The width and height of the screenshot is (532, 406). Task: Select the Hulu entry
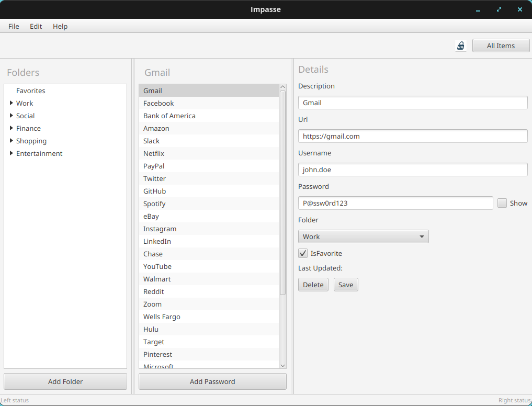[209, 329]
